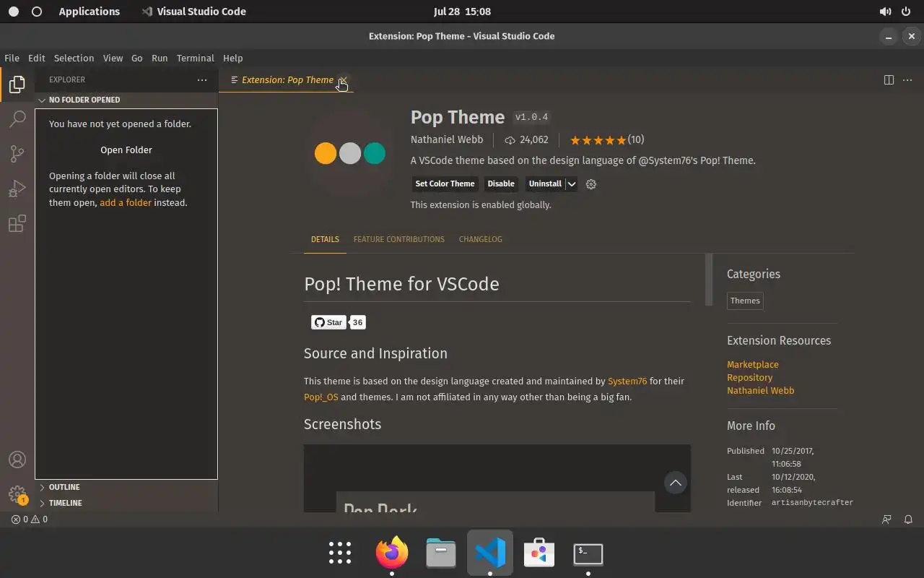Click the five-star rating
Screen dimensions: 924x578
598,140
